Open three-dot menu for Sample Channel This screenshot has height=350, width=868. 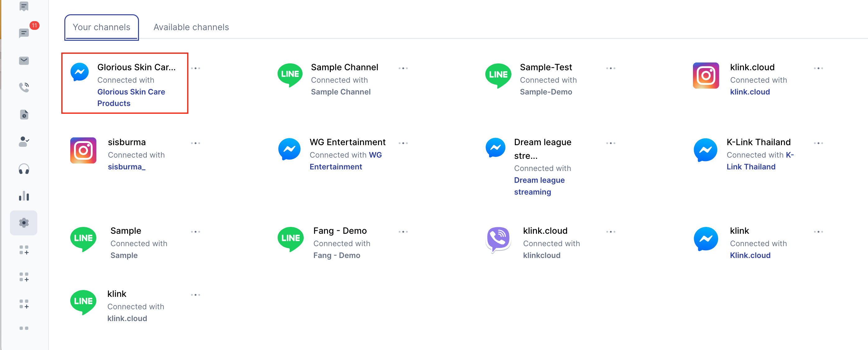[x=403, y=68]
